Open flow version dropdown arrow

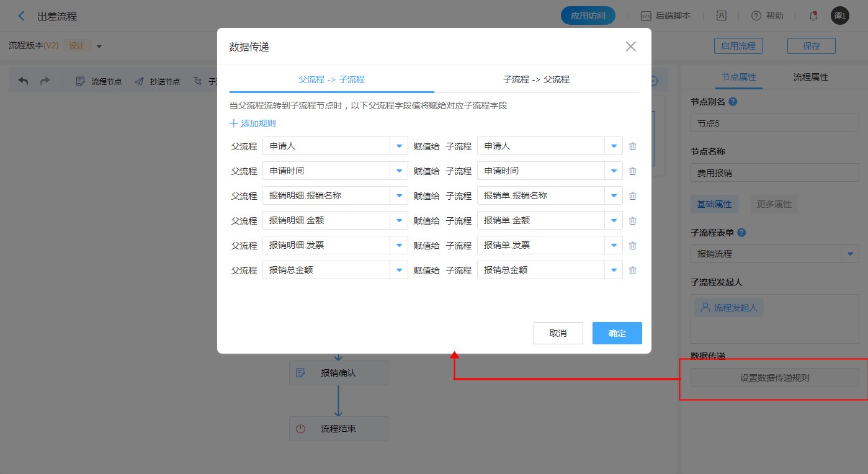pyautogui.click(x=99, y=47)
